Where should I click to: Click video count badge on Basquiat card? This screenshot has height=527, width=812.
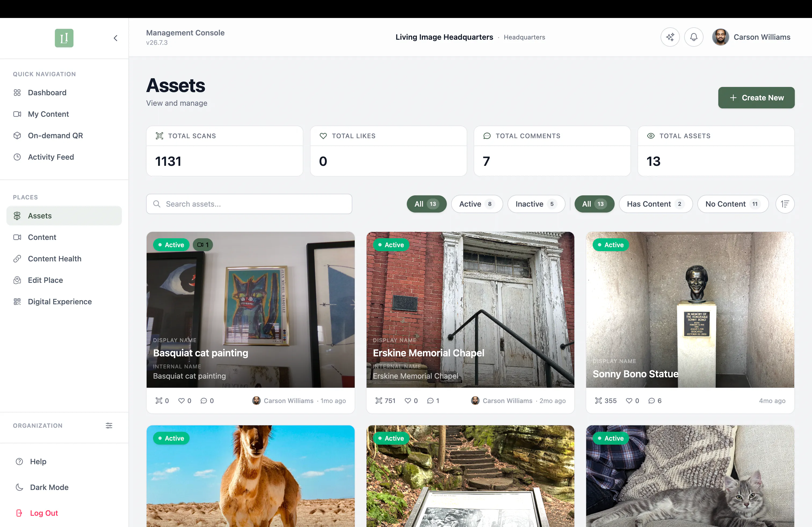(x=203, y=245)
